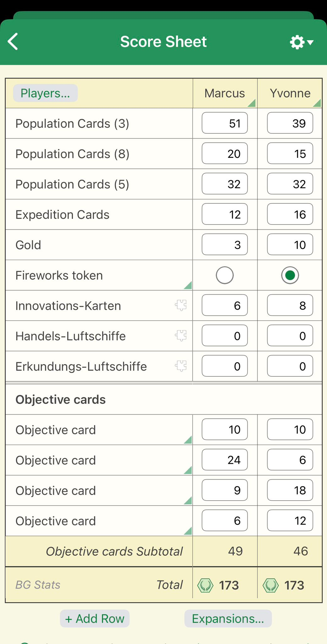
Task: Tap Yvonne's winner laurel icon
Action: (x=270, y=585)
